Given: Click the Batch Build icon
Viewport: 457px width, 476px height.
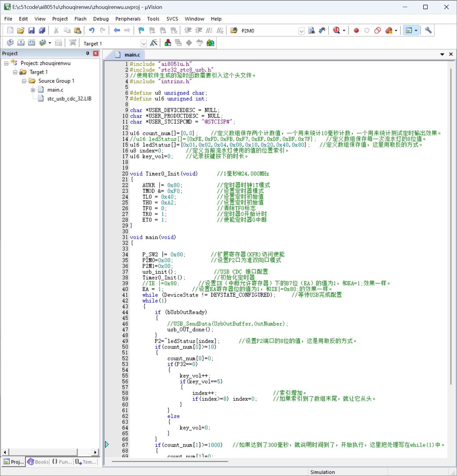Looking at the screenshot, I should tap(43, 43).
